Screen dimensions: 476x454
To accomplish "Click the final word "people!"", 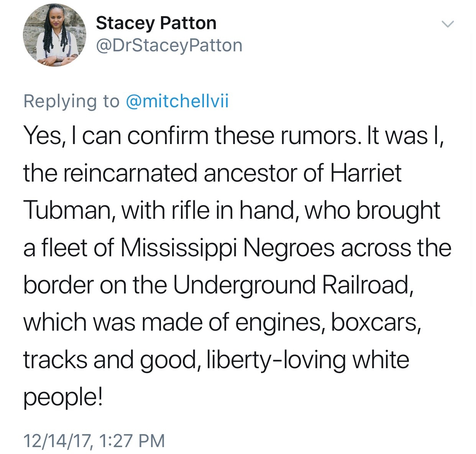I will (63, 397).
